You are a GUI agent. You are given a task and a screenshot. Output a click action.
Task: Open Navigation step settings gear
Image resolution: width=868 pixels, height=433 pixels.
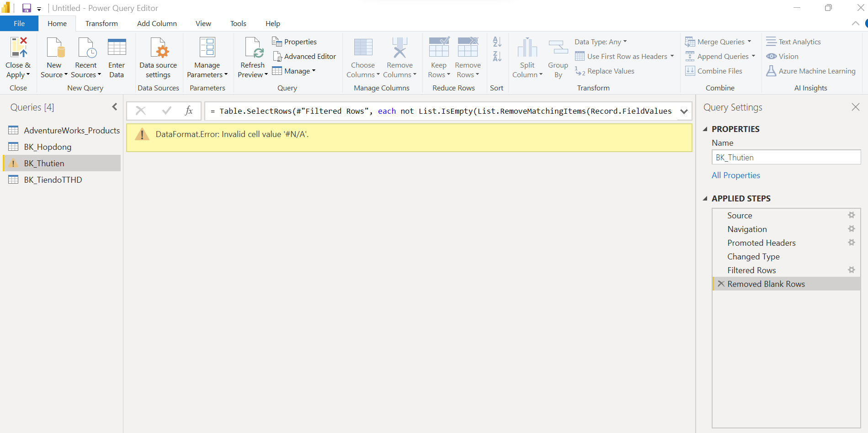click(x=852, y=229)
